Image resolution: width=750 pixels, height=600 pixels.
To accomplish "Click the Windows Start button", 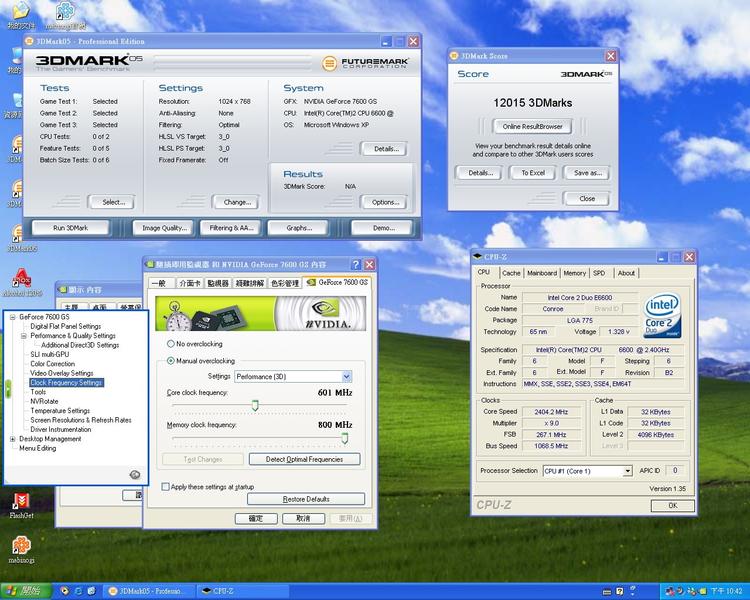I will point(26,591).
